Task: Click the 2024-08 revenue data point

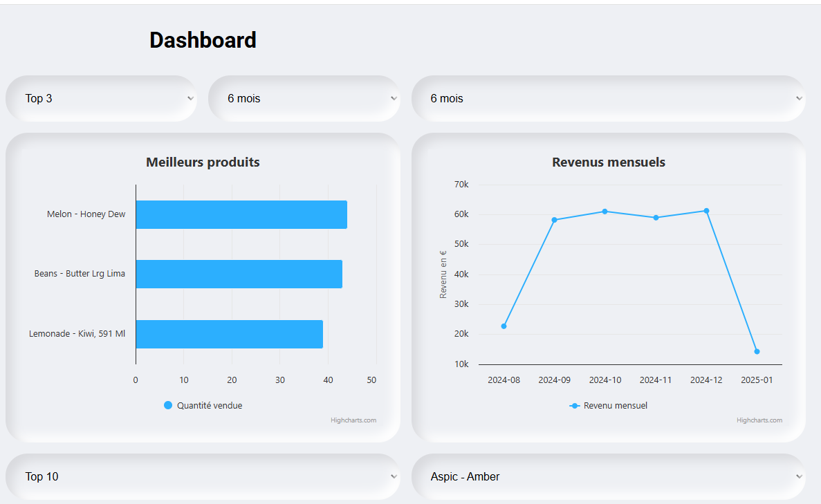Action: (504, 326)
